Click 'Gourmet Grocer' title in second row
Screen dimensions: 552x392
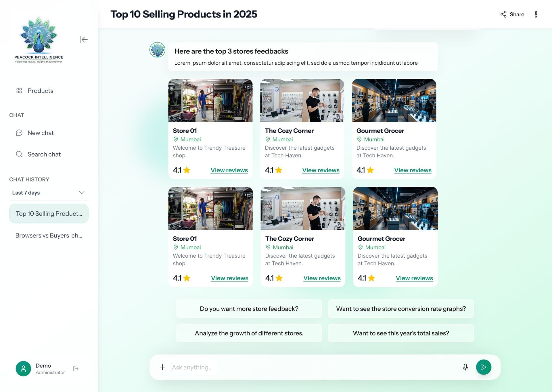[382, 239]
